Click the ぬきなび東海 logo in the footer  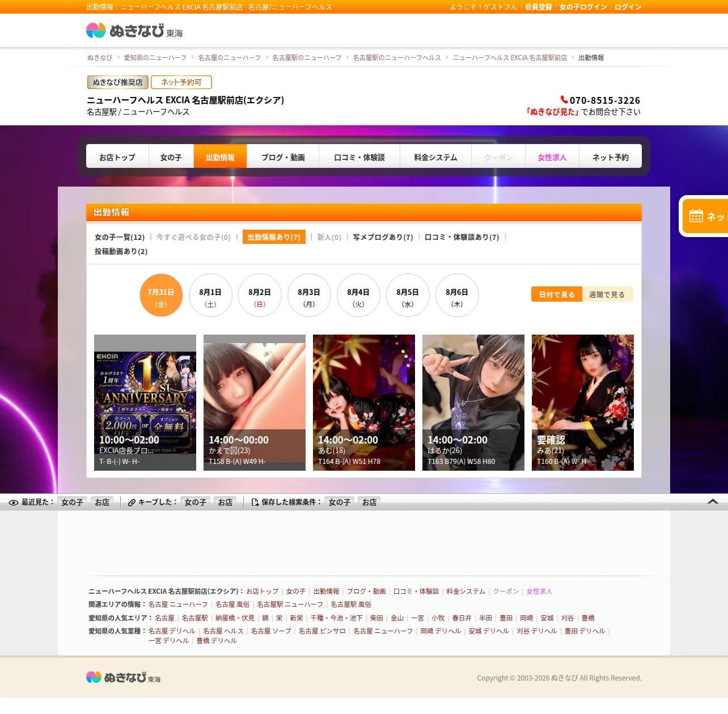click(x=124, y=677)
